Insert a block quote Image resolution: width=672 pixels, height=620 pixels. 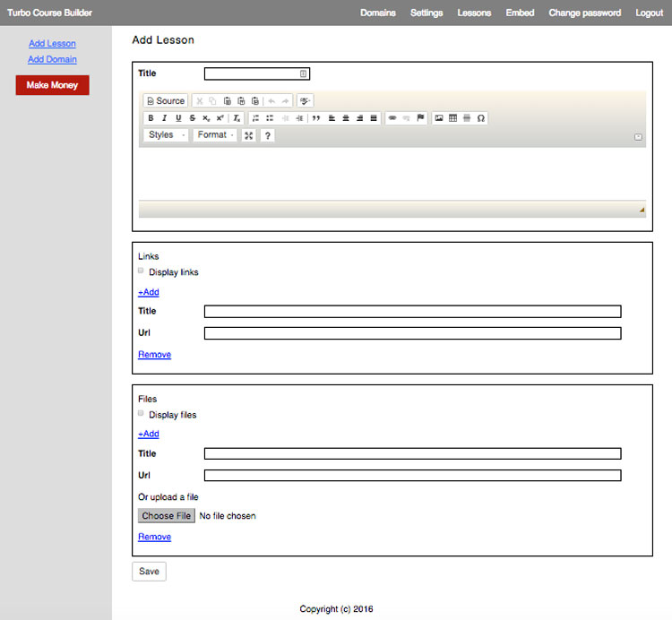click(x=316, y=118)
